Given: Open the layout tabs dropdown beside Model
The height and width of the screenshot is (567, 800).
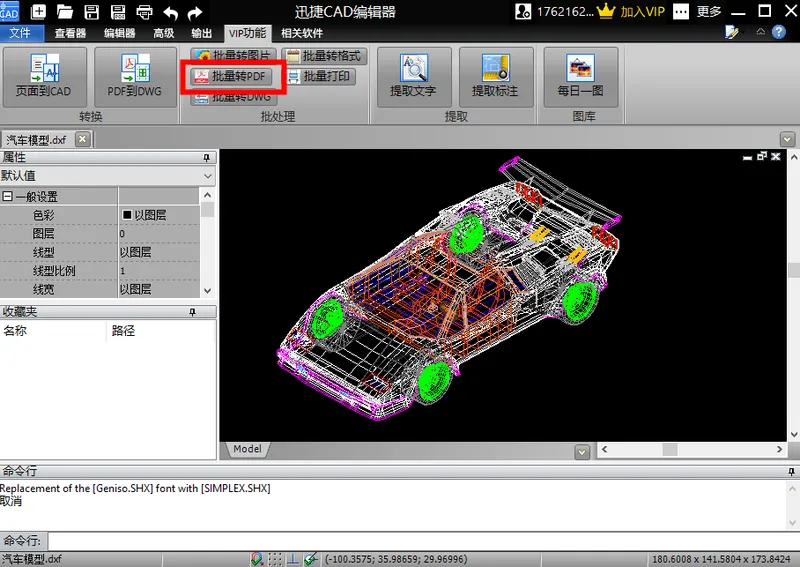Looking at the screenshot, I should pos(582,452).
